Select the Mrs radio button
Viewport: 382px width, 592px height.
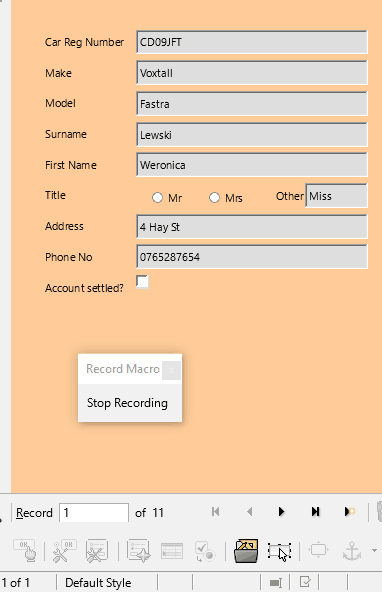214,197
